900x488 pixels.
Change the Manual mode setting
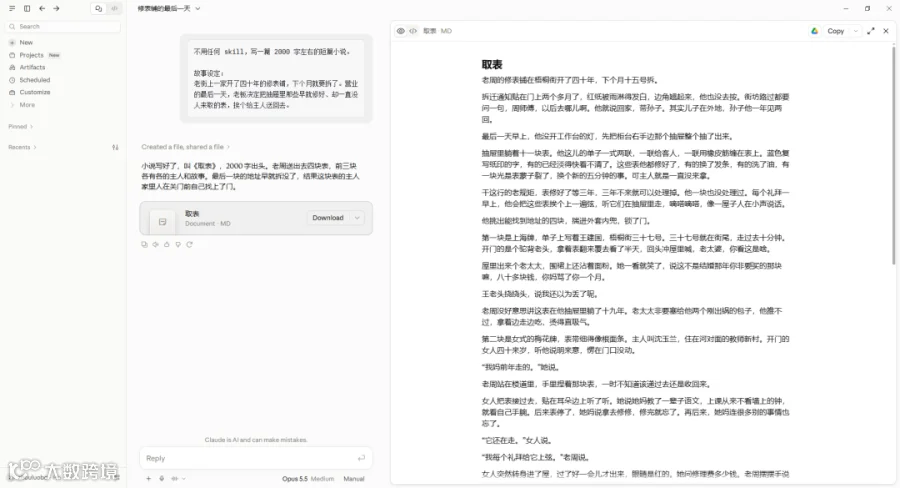(354, 478)
